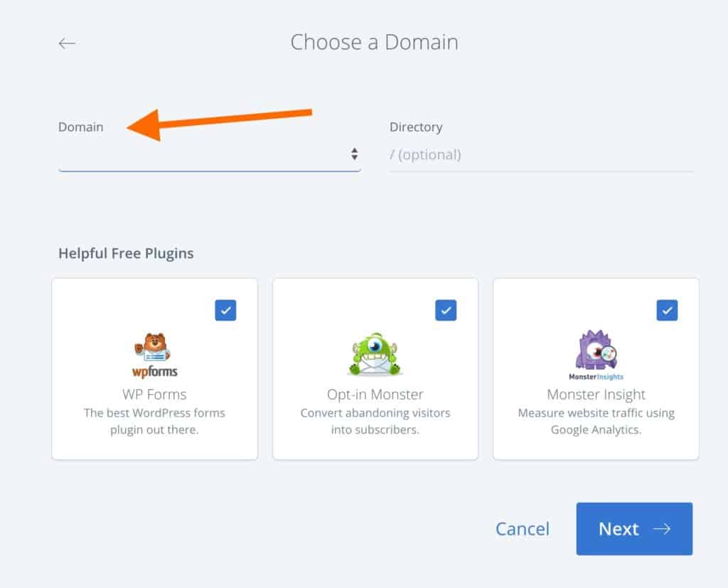728x588 pixels.
Task: Click the 'Helpful Free Plugins' heading
Action: coord(126,254)
